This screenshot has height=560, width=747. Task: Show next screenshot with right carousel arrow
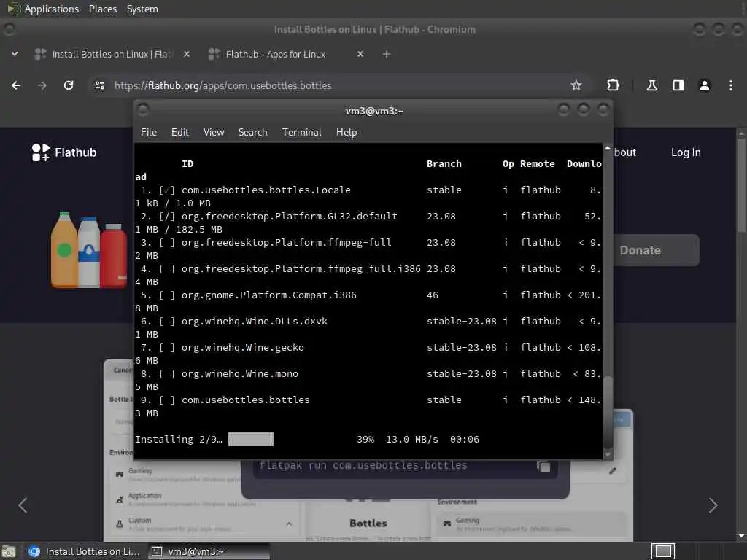713,505
